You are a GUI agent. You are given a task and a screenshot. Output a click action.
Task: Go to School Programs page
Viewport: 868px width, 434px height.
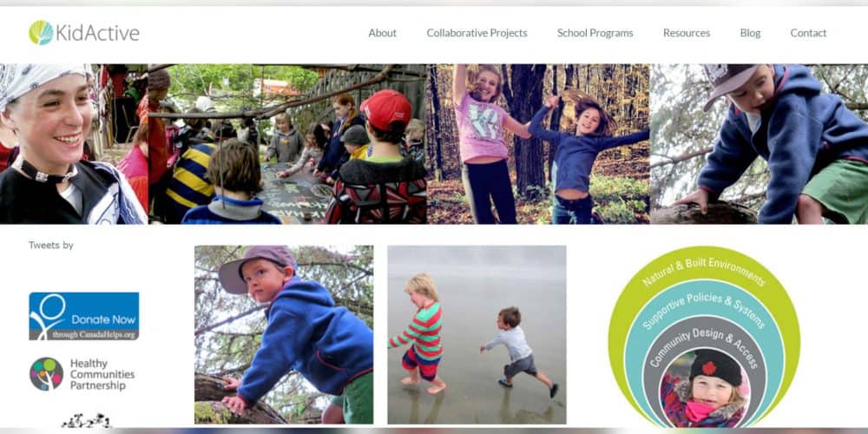click(595, 33)
